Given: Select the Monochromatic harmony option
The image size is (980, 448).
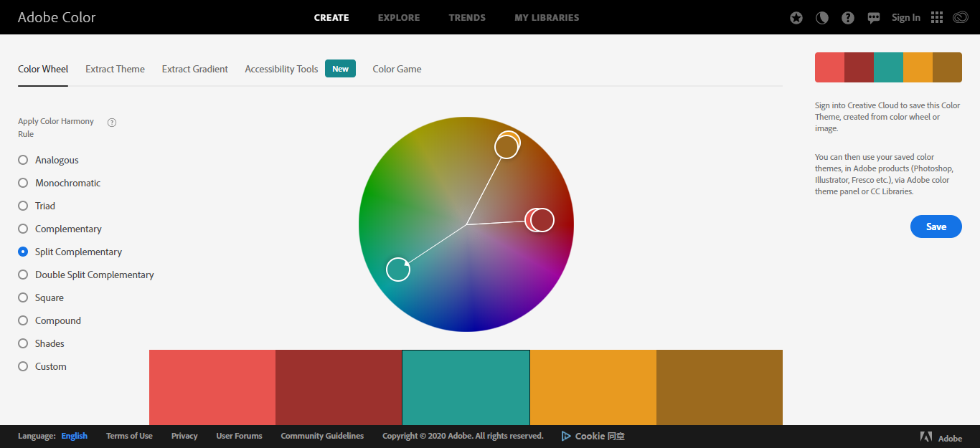Looking at the screenshot, I should coord(22,183).
